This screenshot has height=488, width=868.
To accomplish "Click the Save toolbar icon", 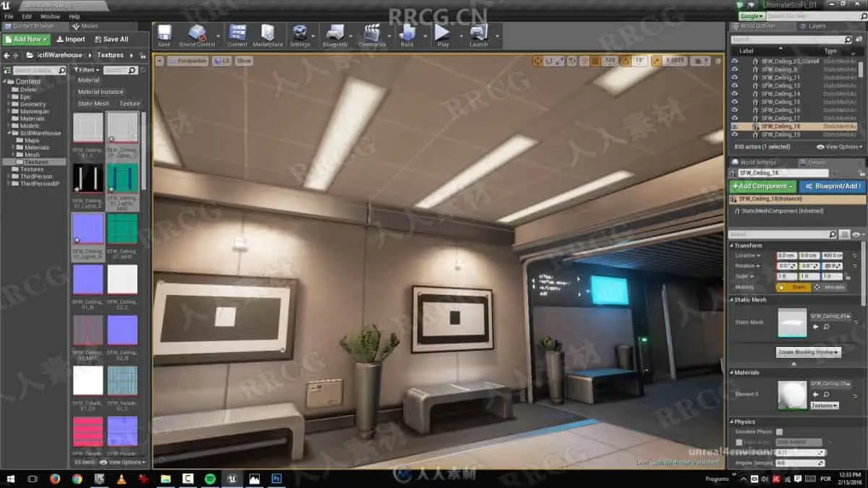I will click(x=164, y=35).
